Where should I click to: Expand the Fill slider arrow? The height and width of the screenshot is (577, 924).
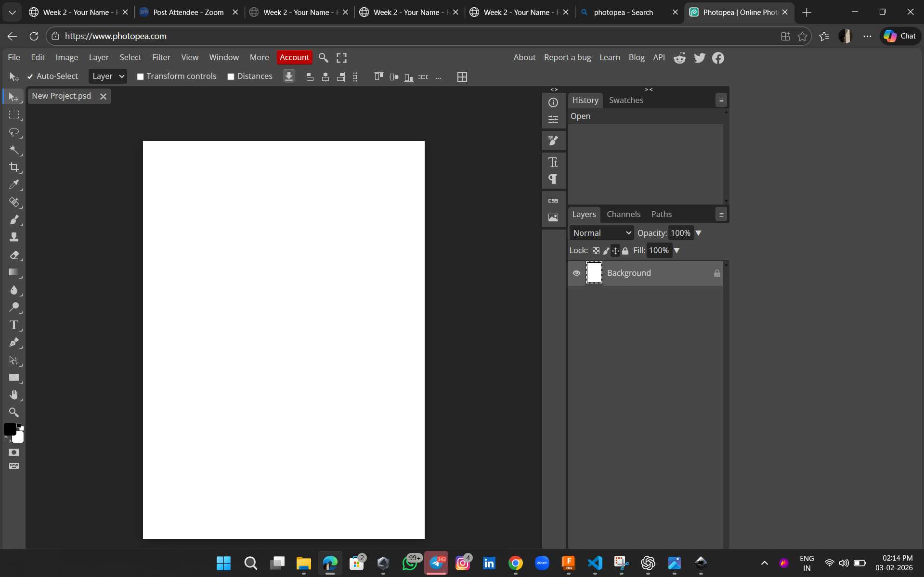pyautogui.click(x=677, y=250)
